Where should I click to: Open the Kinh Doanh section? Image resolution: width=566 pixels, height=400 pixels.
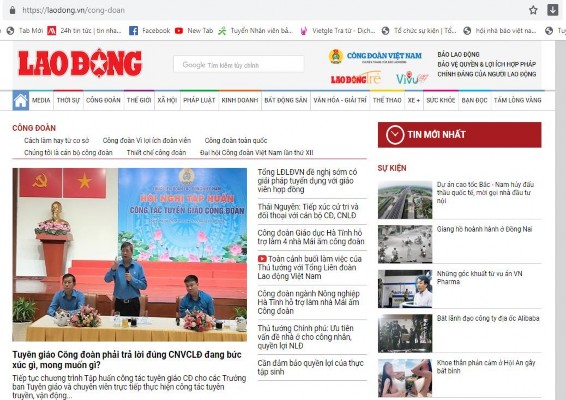coord(240,100)
